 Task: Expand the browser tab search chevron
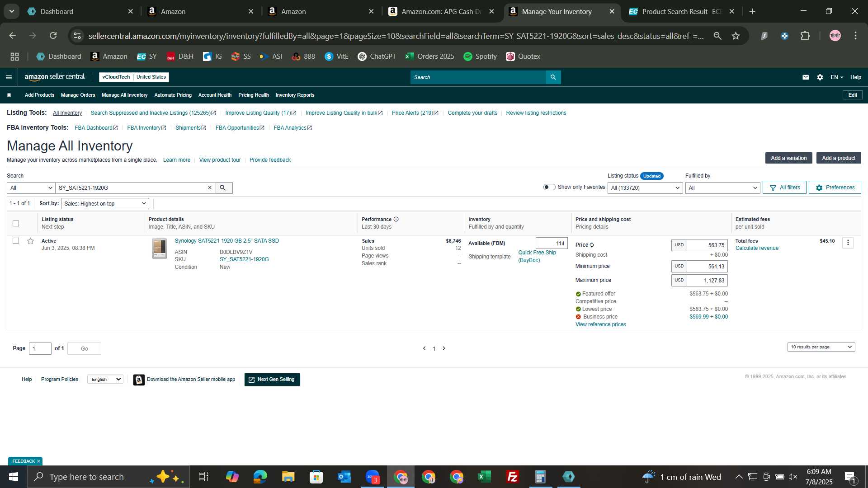pyautogui.click(x=11, y=11)
